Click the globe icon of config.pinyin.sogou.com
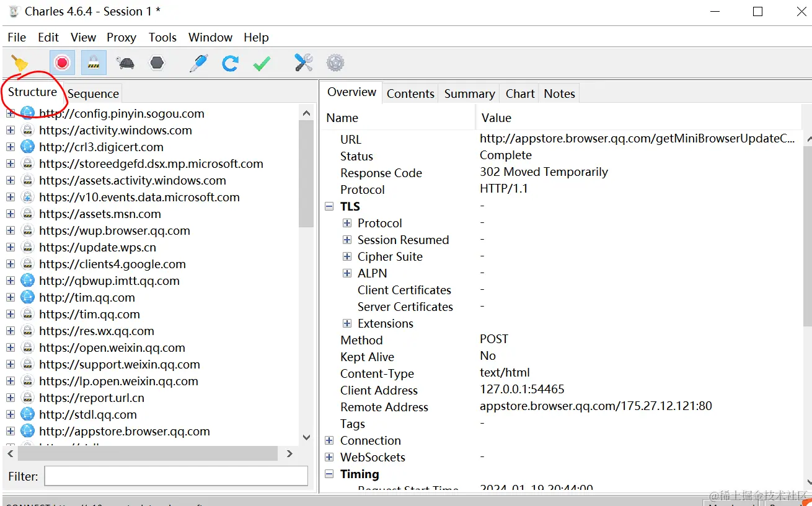This screenshot has height=506, width=812. click(27, 113)
